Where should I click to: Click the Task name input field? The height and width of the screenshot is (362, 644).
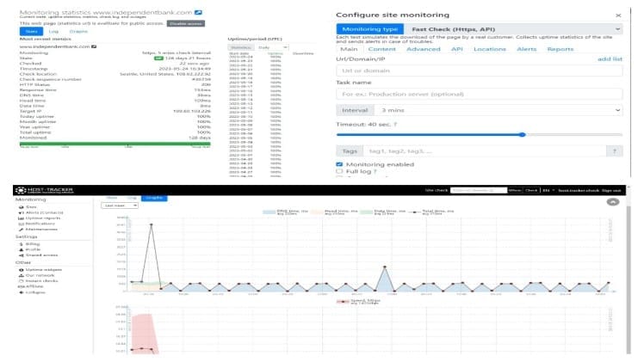[x=480, y=95]
